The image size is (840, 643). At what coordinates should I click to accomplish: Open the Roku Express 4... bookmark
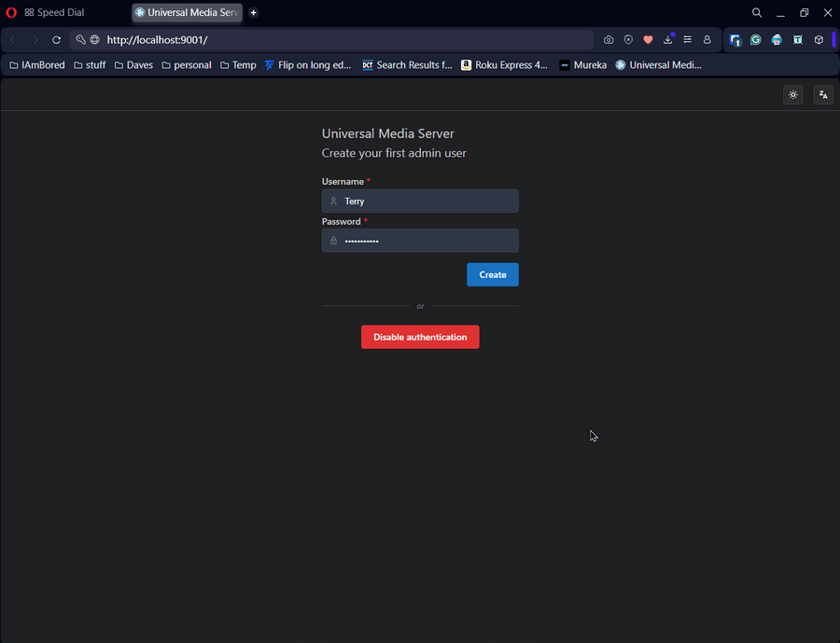tap(504, 64)
